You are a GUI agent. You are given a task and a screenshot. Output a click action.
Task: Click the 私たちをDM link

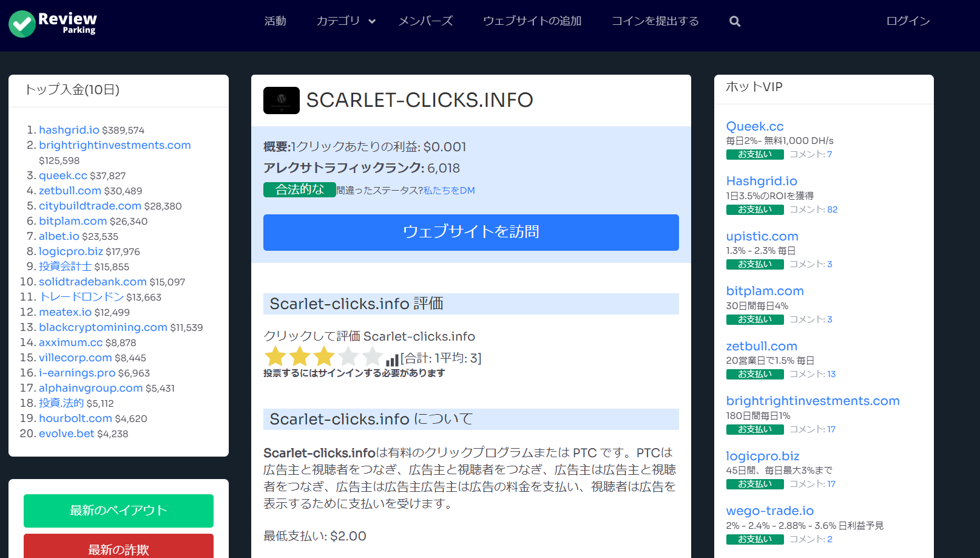(x=449, y=191)
